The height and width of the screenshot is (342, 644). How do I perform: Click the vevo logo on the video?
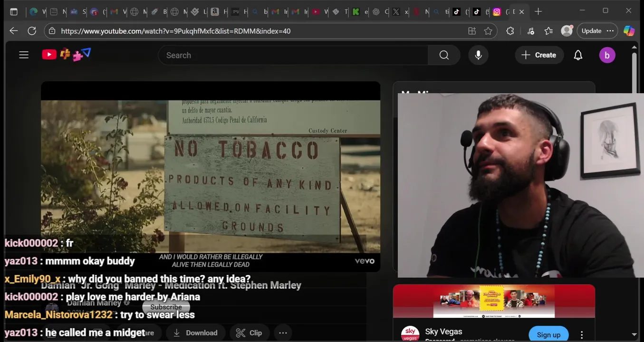coord(365,261)
